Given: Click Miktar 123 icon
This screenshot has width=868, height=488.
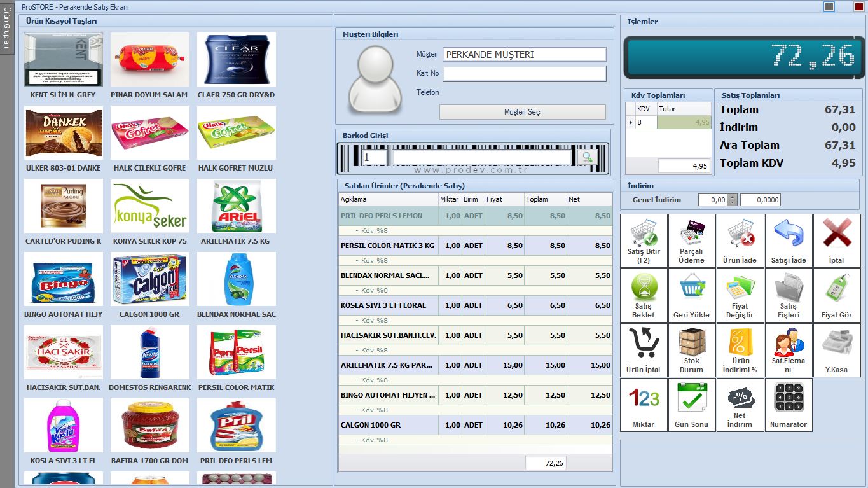Looking at the screenshot, I should point(644,405).
